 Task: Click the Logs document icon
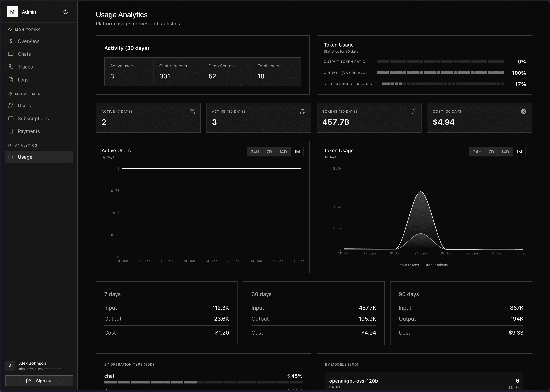11,80
